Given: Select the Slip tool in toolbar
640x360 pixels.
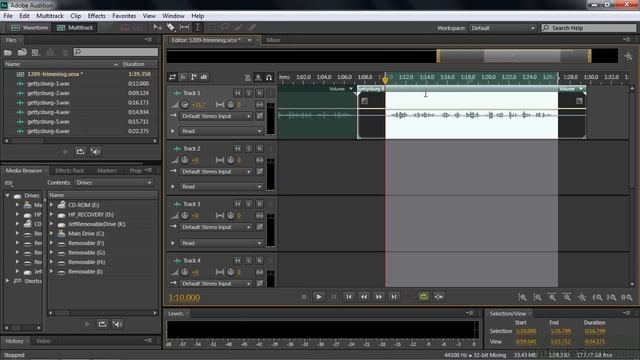Looking at the screenshot, I should [x=184, y=27].
